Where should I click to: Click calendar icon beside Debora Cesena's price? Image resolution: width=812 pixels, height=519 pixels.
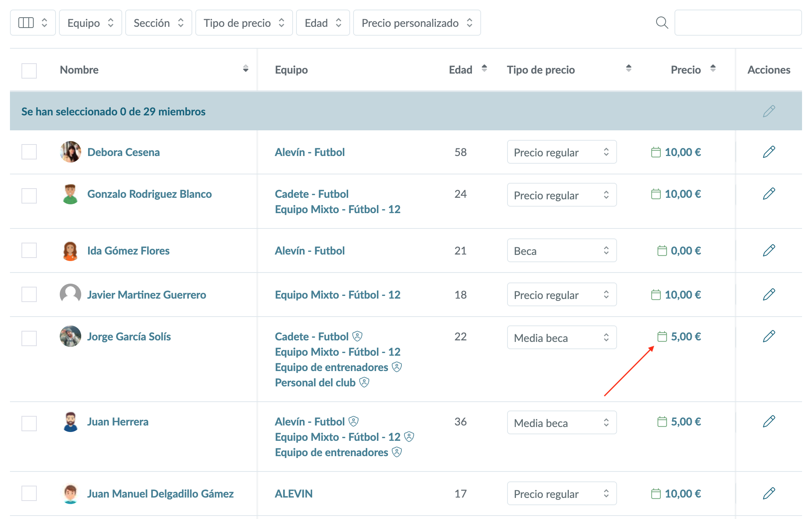656,152
